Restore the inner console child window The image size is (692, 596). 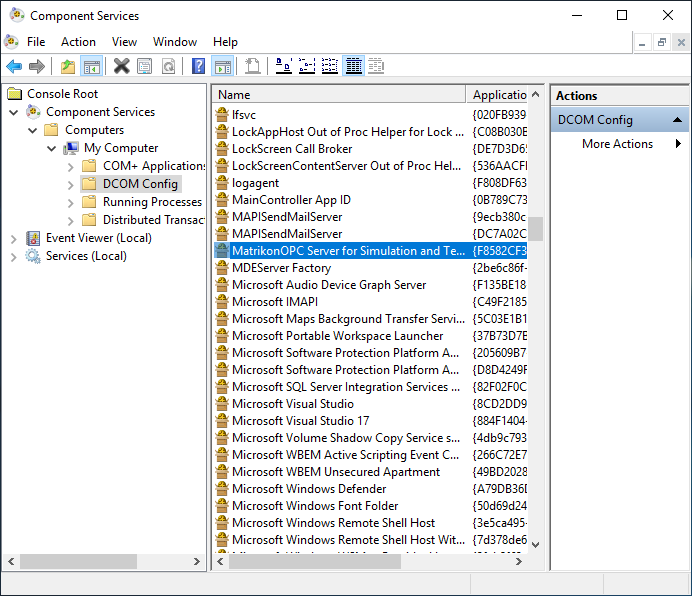click(662, 42)
